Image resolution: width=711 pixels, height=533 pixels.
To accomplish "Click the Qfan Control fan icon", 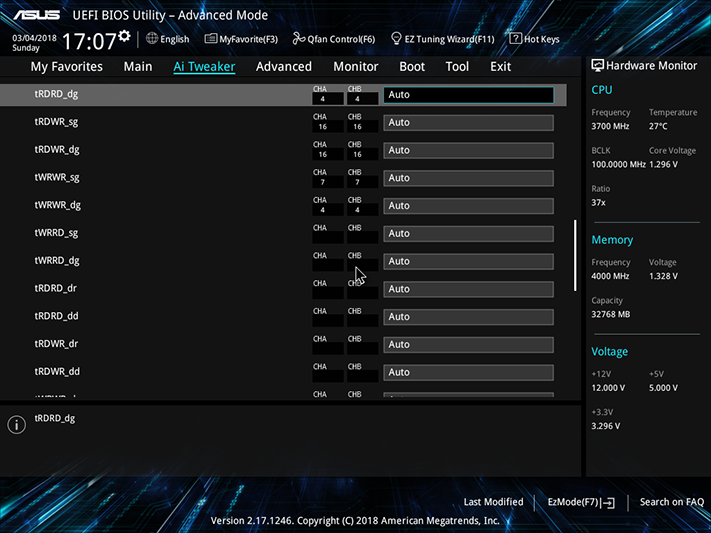I will click(x=298, y=39).
